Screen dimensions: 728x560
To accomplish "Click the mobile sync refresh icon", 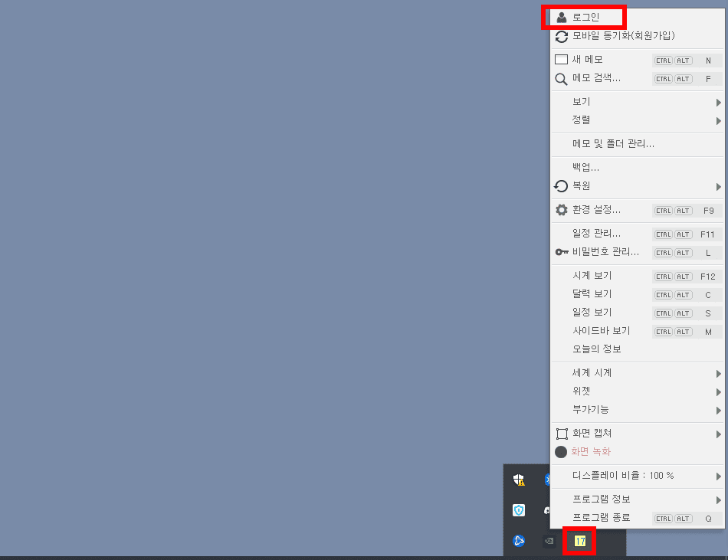I will [562, 35].
